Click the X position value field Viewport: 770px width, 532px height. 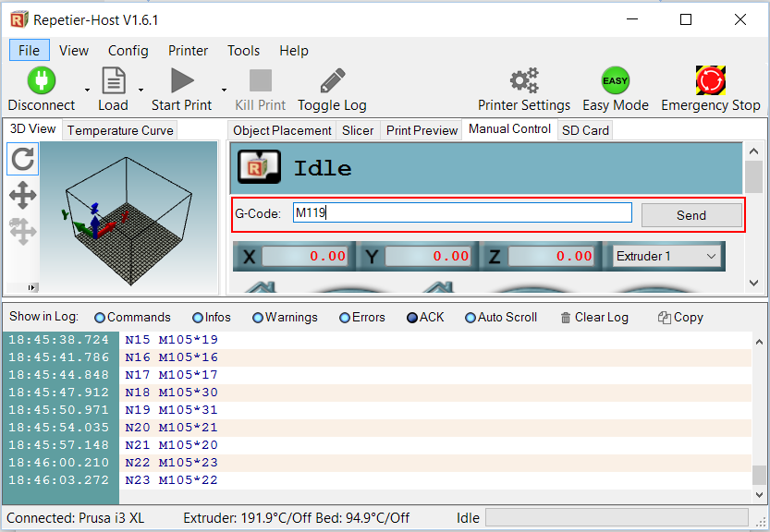pos(304,256)
